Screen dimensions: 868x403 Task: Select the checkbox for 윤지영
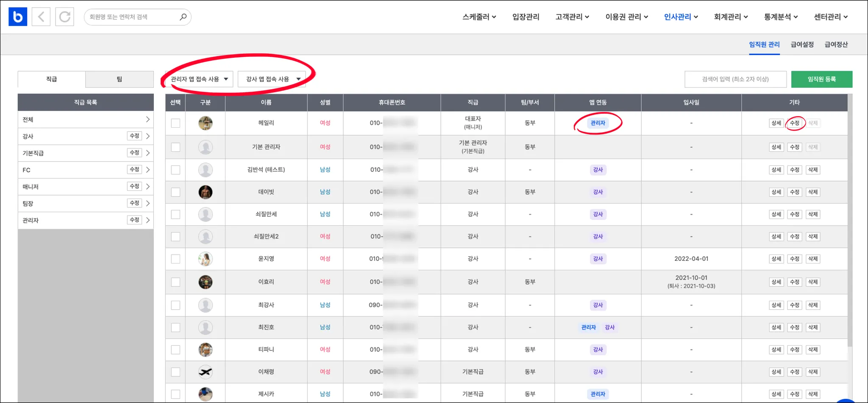[175, 259]
